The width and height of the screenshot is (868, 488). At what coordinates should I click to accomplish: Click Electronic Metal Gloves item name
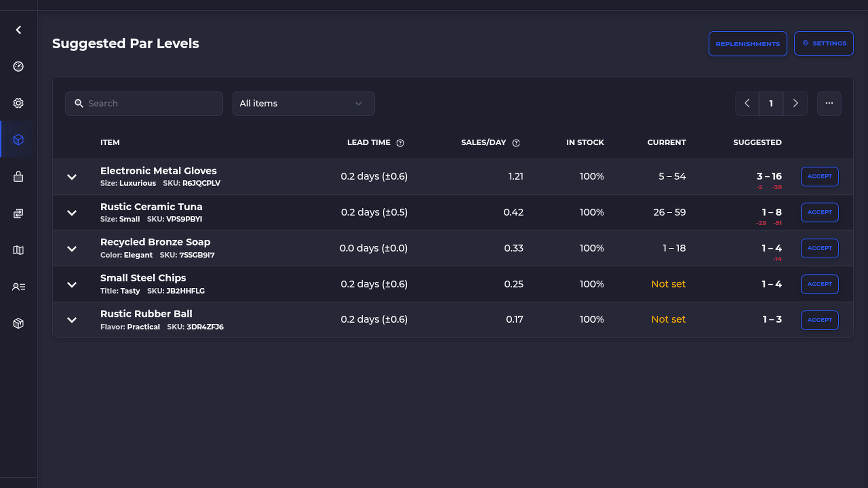point(158,171)
